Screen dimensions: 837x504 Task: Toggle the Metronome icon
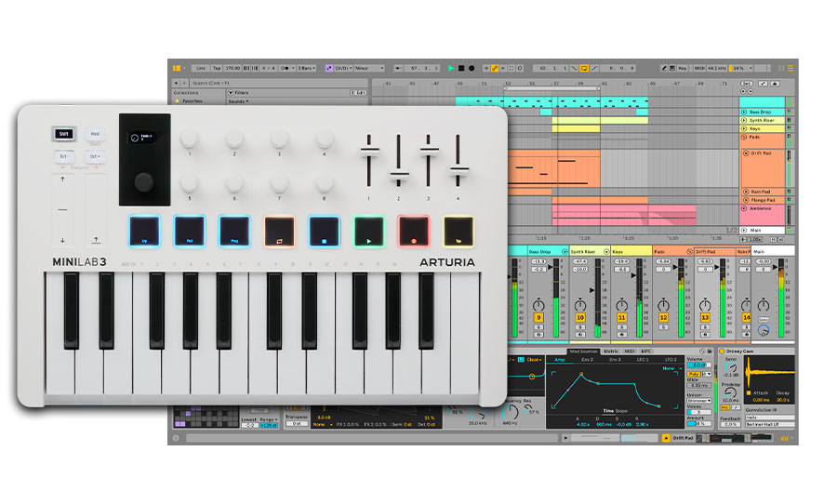pyautogui.click(x=286, y=68)
